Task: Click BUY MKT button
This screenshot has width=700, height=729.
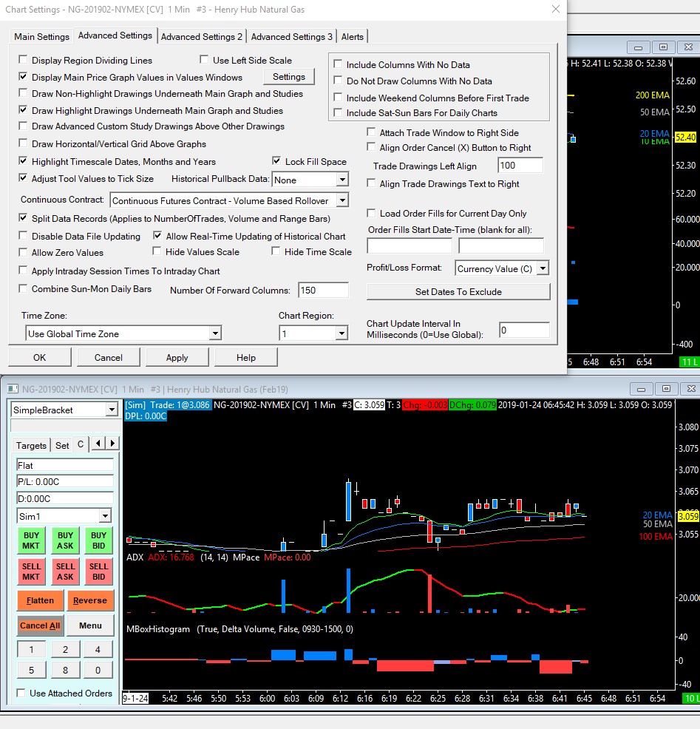Action: click(31, 540)
